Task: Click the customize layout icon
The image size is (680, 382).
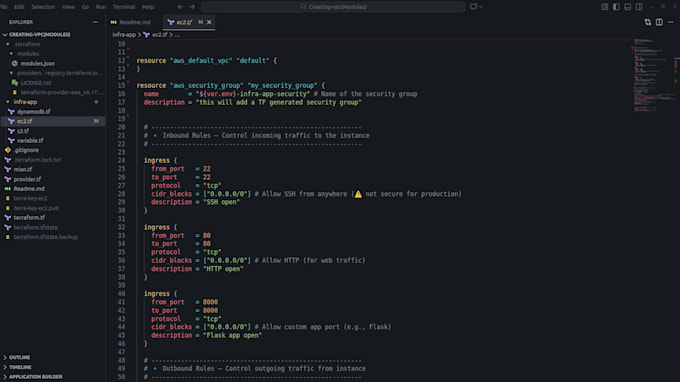Action: click(x=605, y=7)
